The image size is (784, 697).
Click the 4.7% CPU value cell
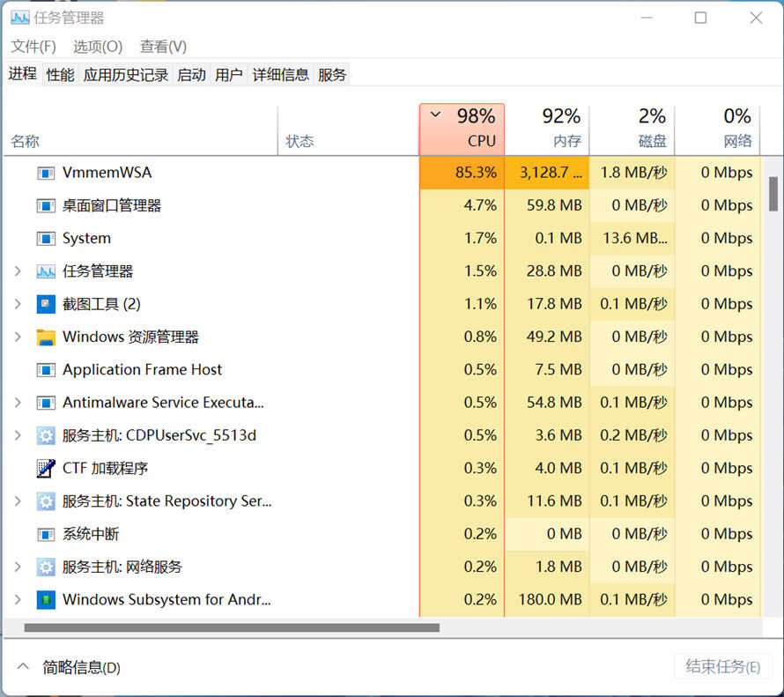tap(462, 206)
